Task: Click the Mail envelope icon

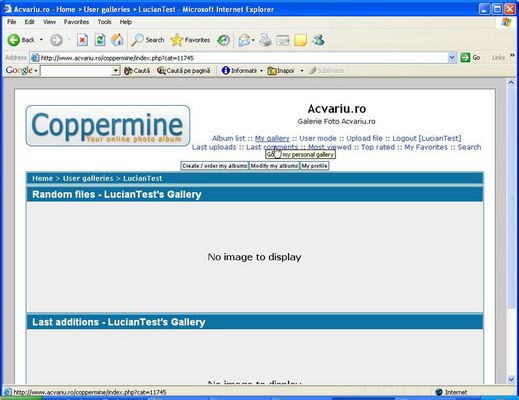Action: [x=244, y=40]
